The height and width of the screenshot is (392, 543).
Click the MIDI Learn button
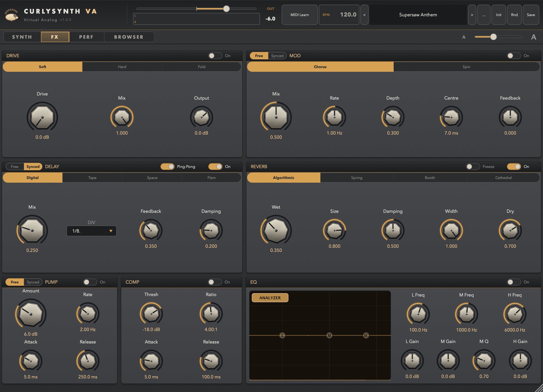[x=300, y=15]
